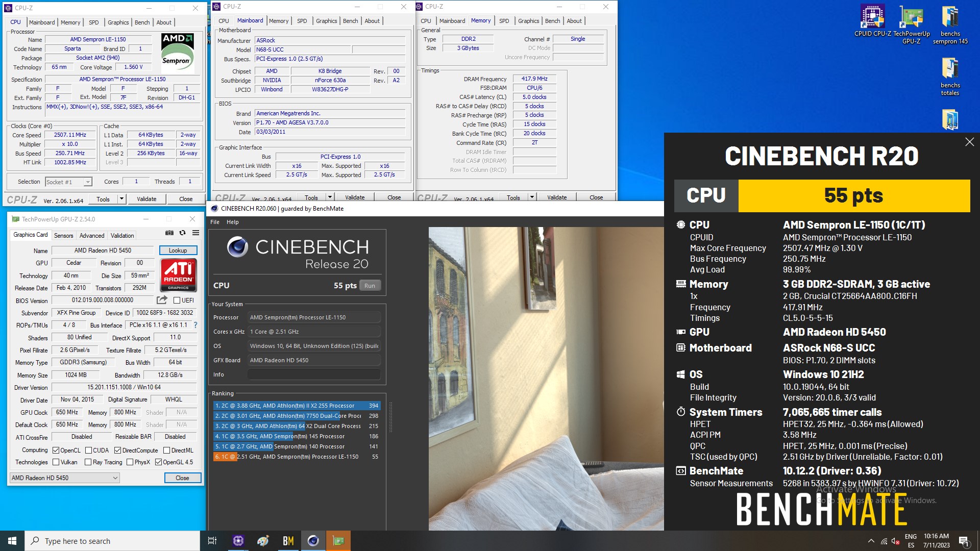Toggle the PhysX checkbox

(130, 462)
